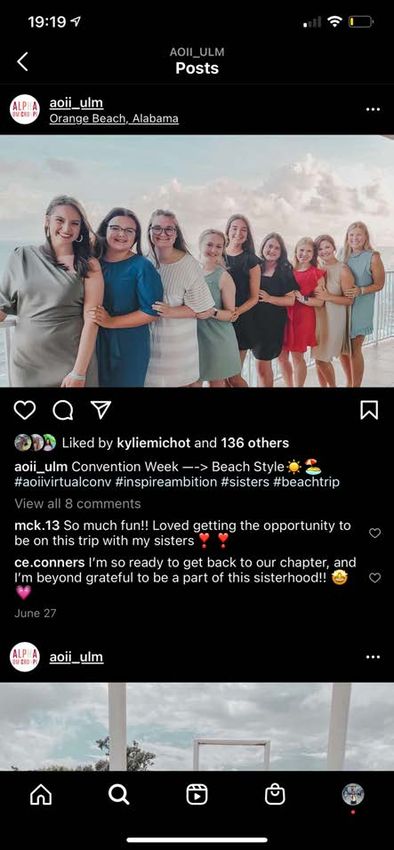Image resolution: width=394 pixels, height=850 pixels.
Task: Open the profile avatar in the bottom bar
Action: (x=353, y=795)
